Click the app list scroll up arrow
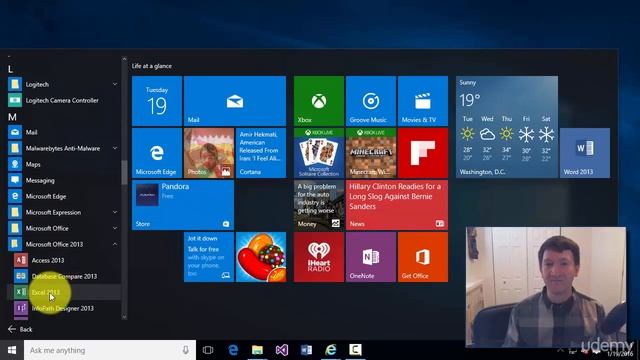 pyautogui.click(x=124, y=59)
